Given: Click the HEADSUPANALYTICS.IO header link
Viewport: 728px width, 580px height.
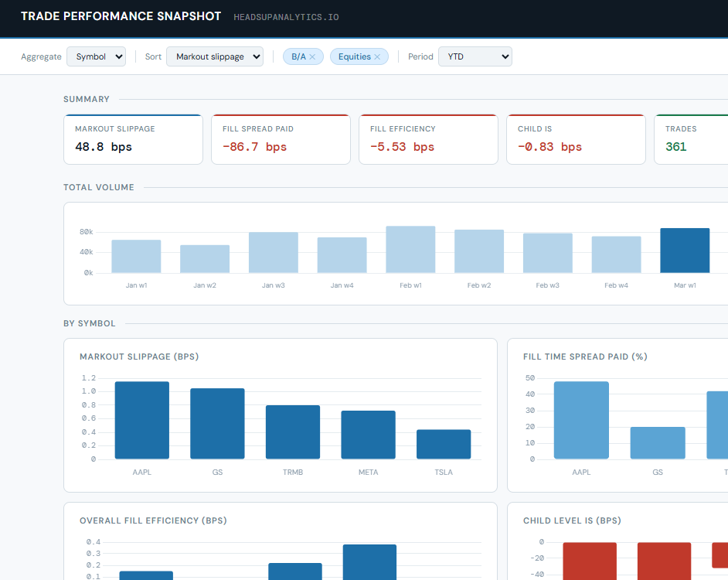Looking at the screenshot, I should click(x=286, y=17).
